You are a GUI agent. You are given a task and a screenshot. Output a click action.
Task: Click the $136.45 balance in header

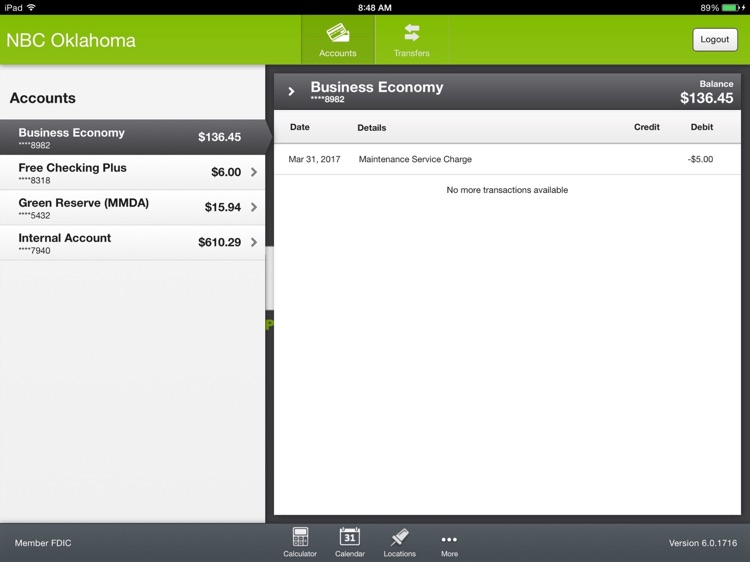(x=706, y=98)
